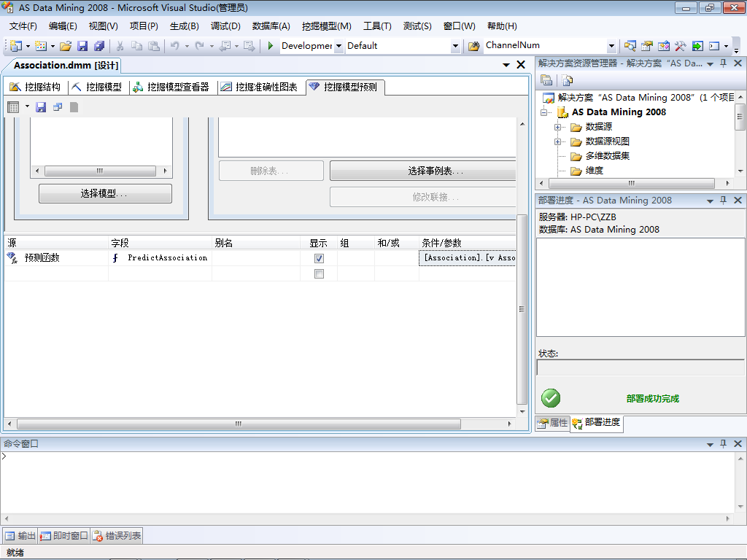Click the PredictAssociation field cell

tap(160, 257)
